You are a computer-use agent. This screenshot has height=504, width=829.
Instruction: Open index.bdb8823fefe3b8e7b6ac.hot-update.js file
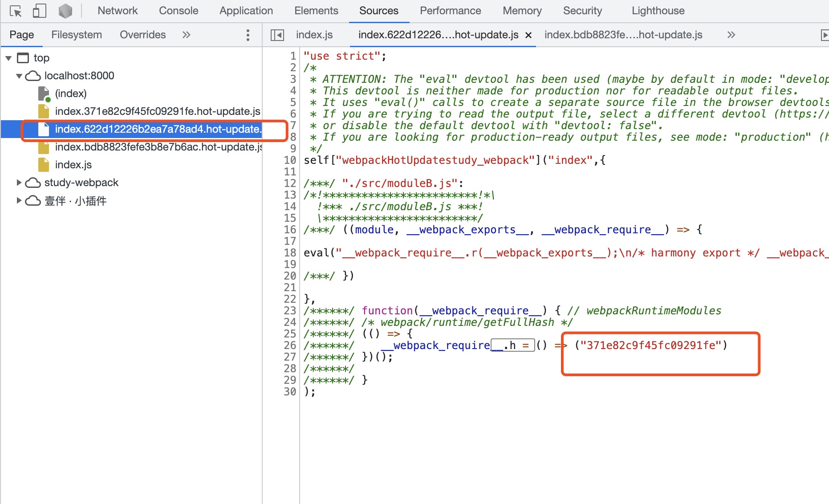coord(158,147)
